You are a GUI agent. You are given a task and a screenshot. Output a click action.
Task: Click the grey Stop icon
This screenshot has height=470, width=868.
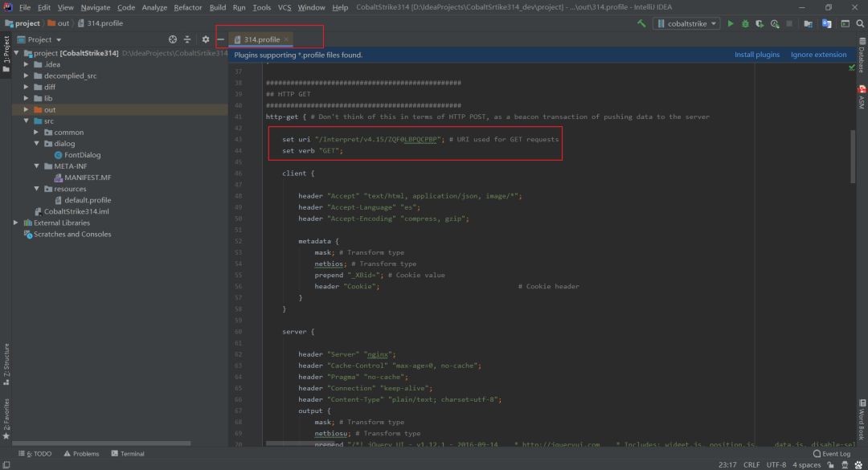tap(789, 23)
